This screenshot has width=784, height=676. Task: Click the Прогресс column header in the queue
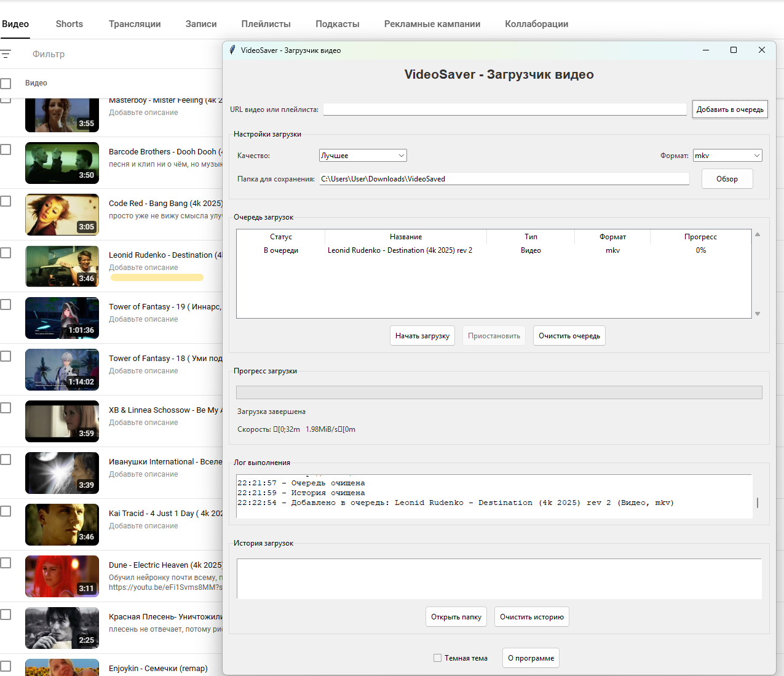coord(700,237)
